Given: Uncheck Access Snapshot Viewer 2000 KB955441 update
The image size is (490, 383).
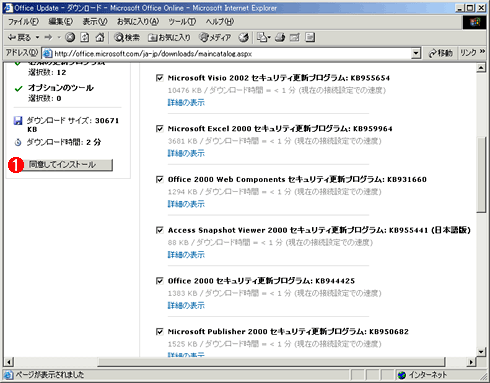Looking at the screenshot, I should (160, 230).
